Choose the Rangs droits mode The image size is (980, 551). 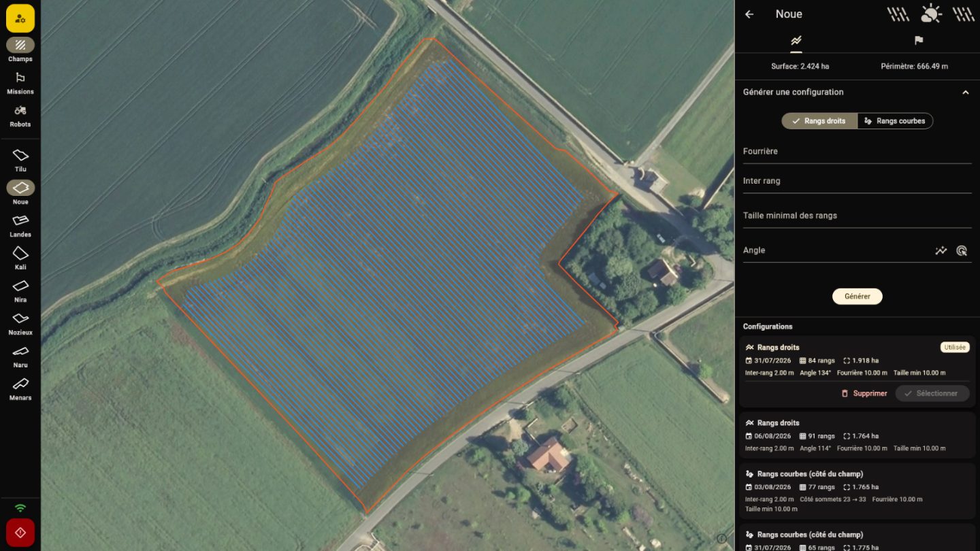pyautogui.click(x=819, y=121)
